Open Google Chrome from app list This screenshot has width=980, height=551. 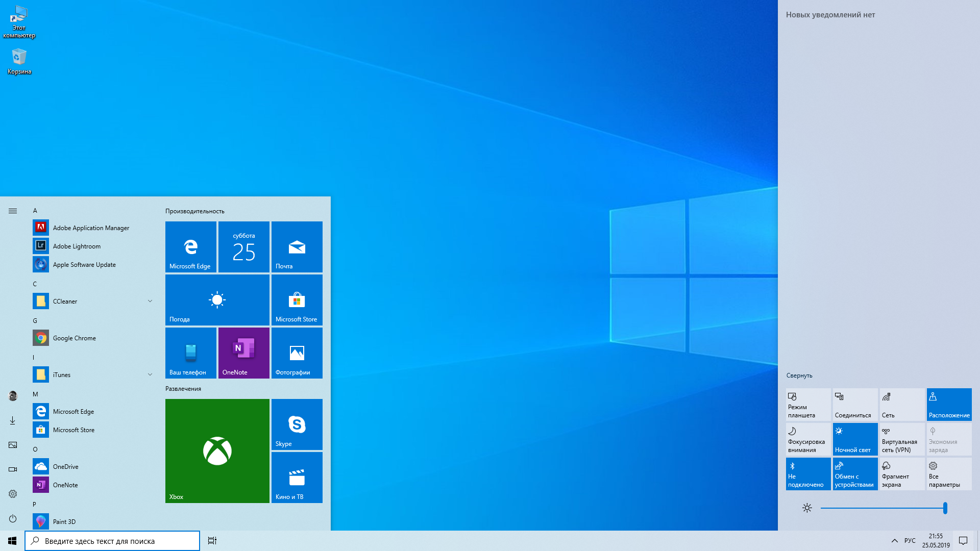coord(74,338)
